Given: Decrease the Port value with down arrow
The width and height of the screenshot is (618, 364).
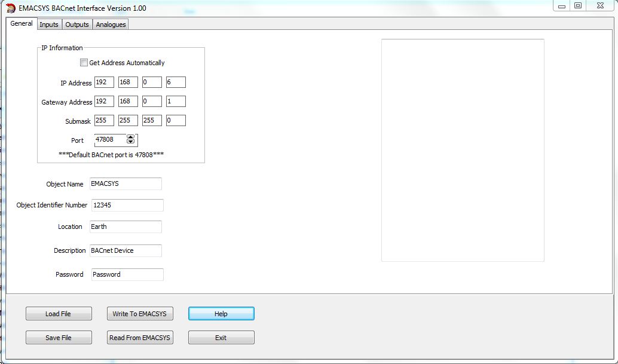Looking at the screenshot, I should point(131,142).
